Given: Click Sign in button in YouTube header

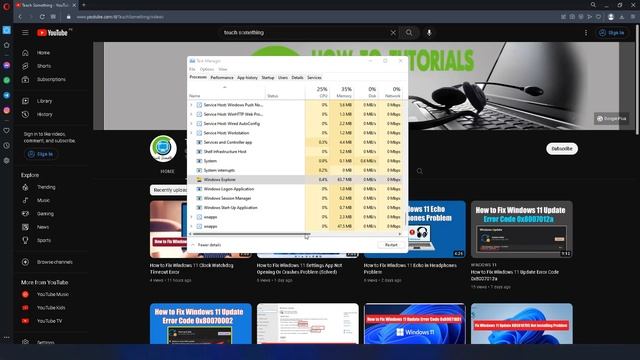Looking at the screenshot, I should point(612,33).
